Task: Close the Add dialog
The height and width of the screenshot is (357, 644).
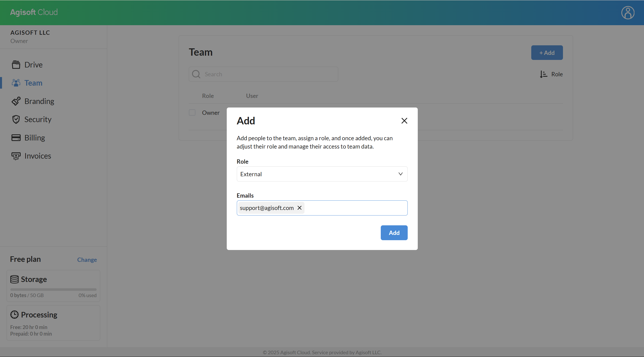Action: (404, 121)
